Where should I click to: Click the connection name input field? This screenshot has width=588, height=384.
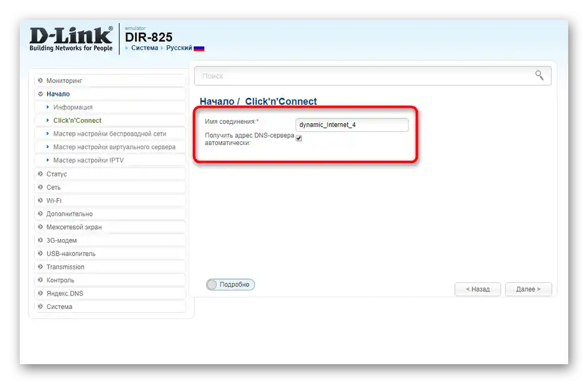(352, 125)
